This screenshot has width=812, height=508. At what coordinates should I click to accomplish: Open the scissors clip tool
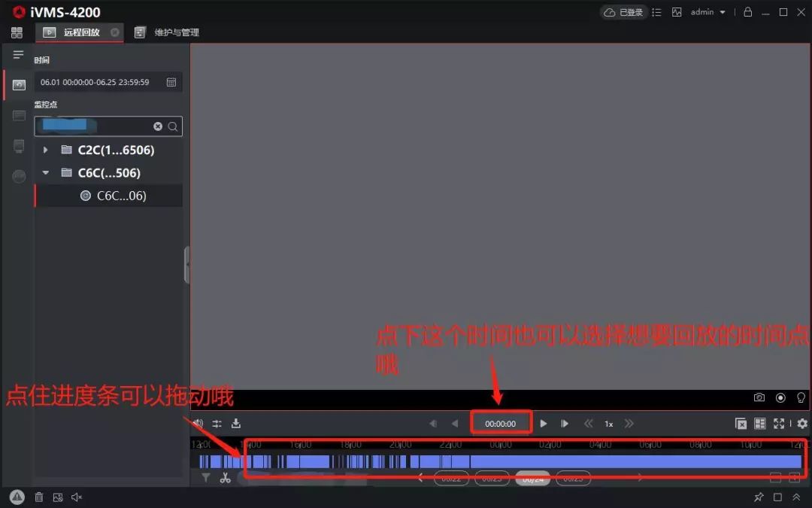point(225,478)
